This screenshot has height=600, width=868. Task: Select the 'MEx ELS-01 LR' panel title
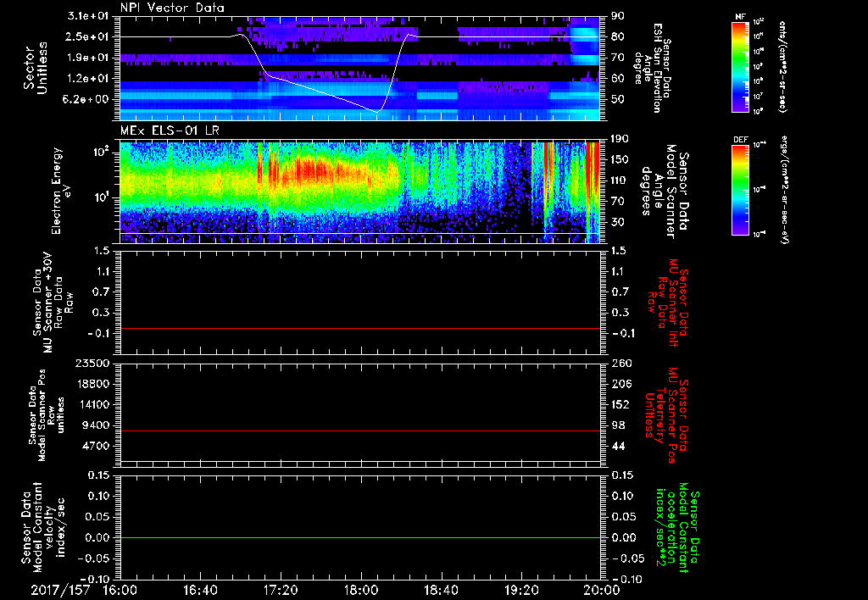(170, 131)
